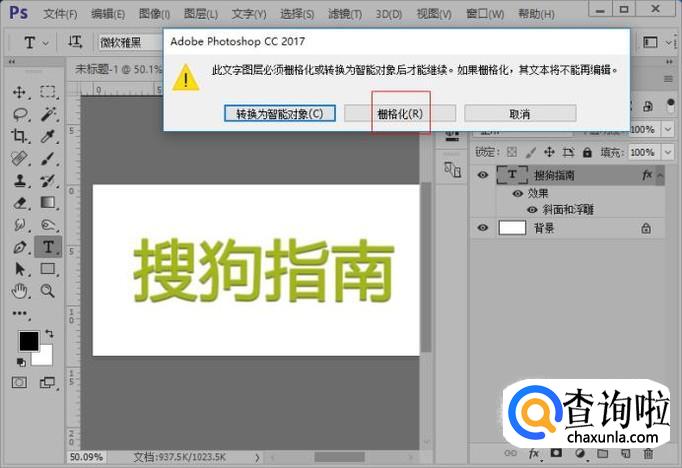682x468 pixels.
Task: Select the Rectangle shape tool
Action: coord(47,269)
